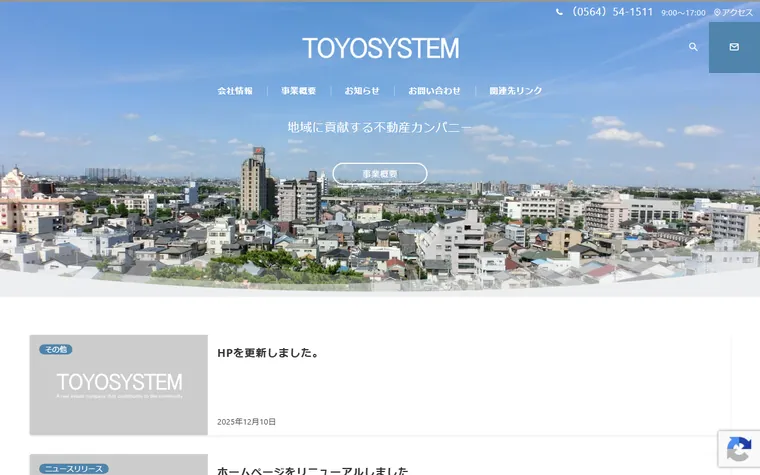Open the ホームページをリニューアルしました article
This screenshot has width=760, height=475.
click(313, 470)
